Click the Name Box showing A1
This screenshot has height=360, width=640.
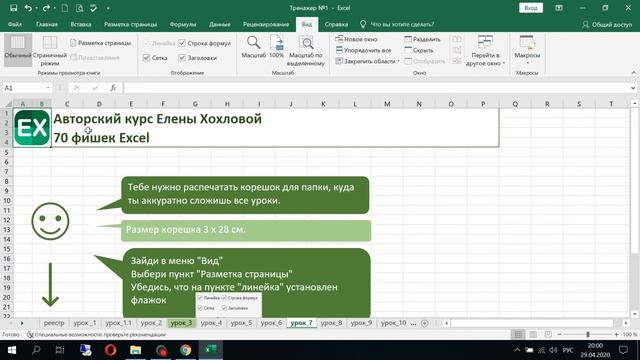click(x=24, y=88)
